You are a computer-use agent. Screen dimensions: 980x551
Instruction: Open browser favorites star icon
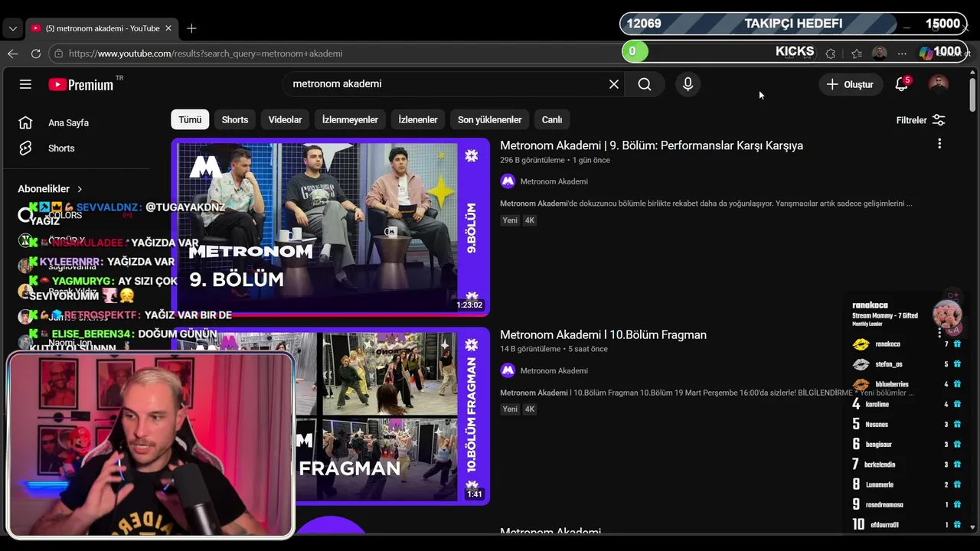(856, 54)
